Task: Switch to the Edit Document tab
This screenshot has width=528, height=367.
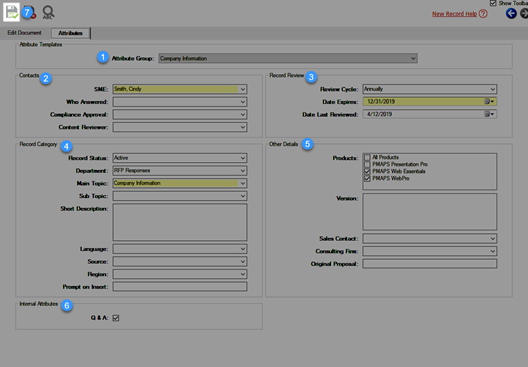Action: pos(24,33)
